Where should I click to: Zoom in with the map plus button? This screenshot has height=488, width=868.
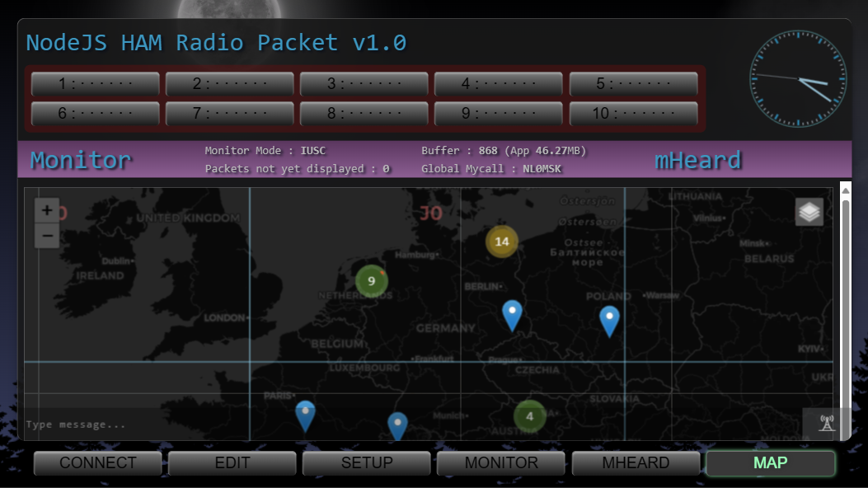click(x=47, y=210)
